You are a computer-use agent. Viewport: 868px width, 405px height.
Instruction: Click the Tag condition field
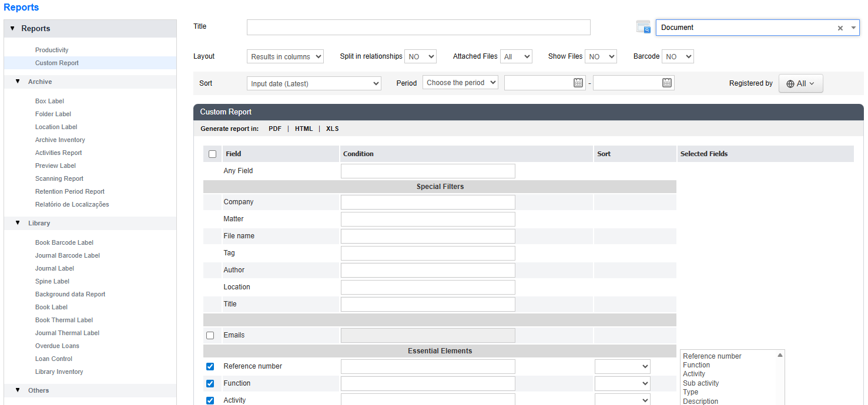click(428, 253)
